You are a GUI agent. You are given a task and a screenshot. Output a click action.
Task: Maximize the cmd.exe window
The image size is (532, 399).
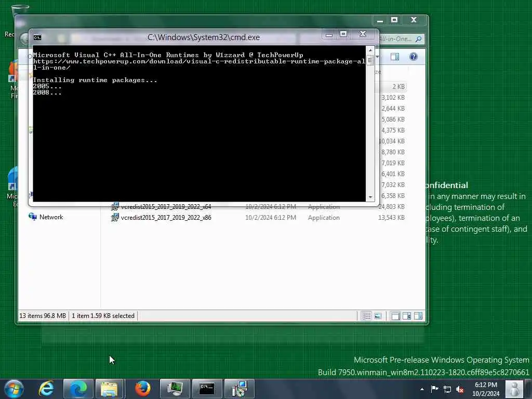coord(343,34)
